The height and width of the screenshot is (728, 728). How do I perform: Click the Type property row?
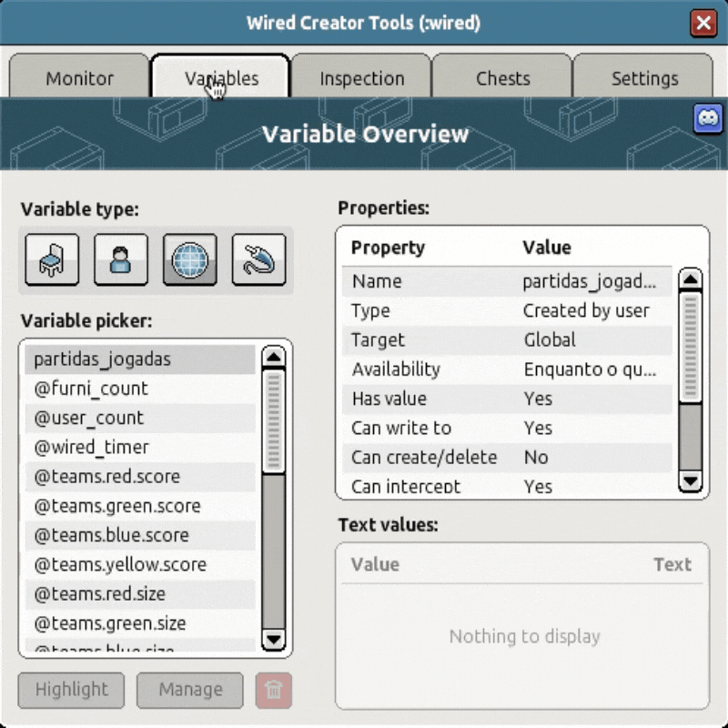point(507,310)
